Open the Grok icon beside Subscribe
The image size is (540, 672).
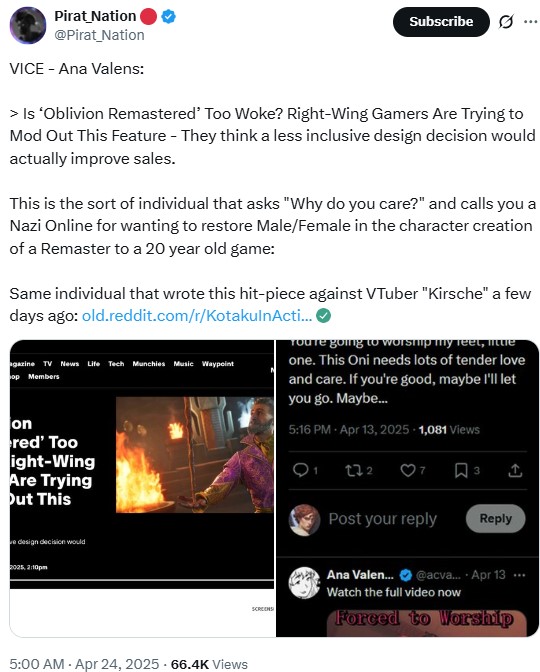coord(506,21)
